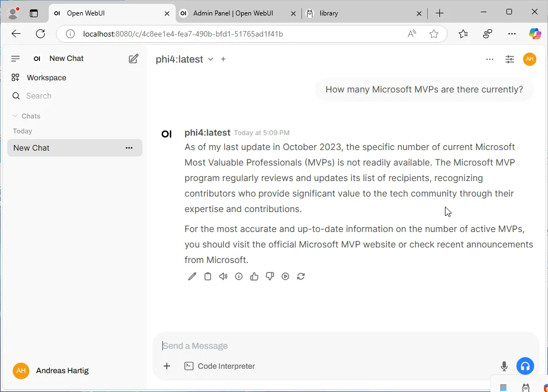The height and width of the screenshot is (392, 548).
Task: Toggle the Code Interpreter option
Action: click(219, 366)
